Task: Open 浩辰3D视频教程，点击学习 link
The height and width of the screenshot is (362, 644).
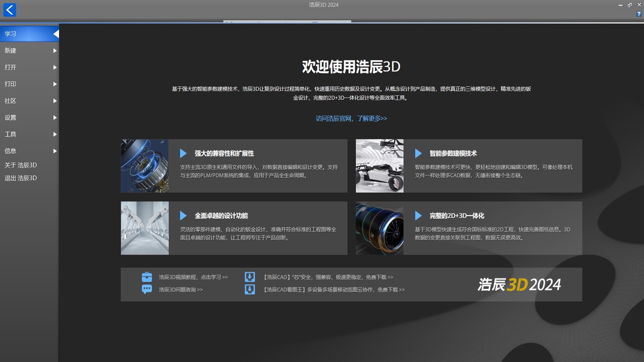Action: [193, 277]
